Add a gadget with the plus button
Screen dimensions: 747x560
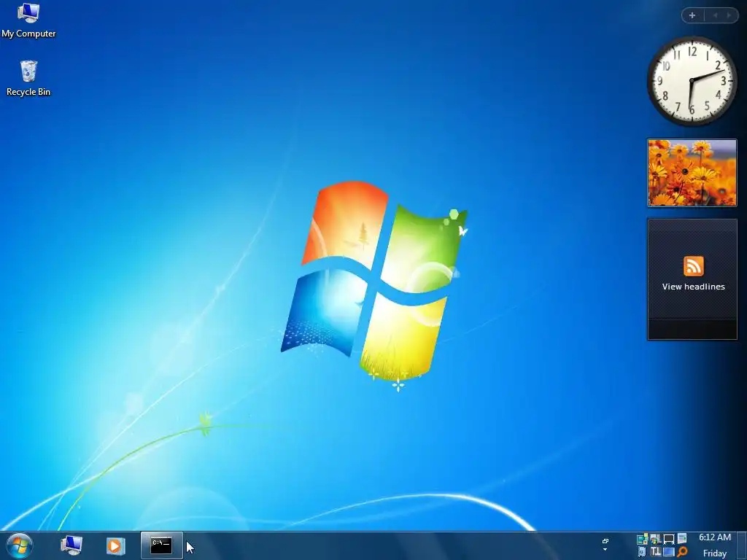pyautogui.click(x=692, y=15)
